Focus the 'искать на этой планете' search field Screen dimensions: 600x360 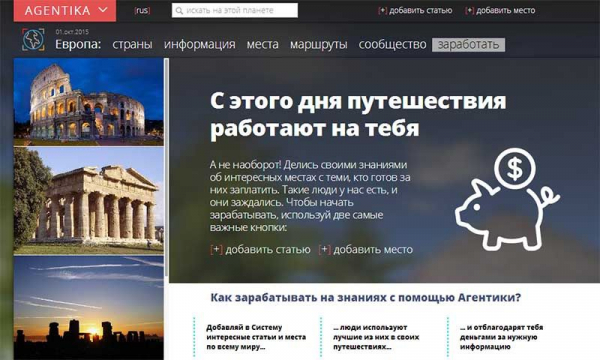pyautogui.click(x=235, y=10)
